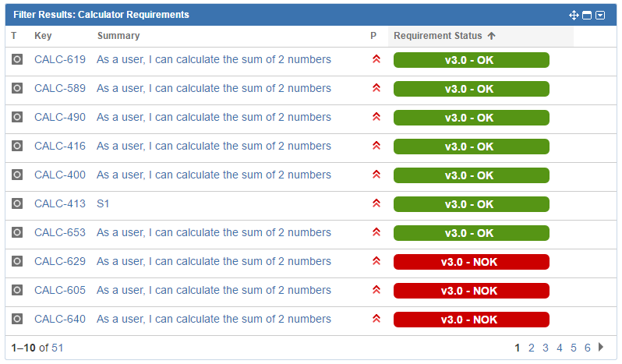This screenshot has height=364, width=622.
Task: Maximize the Filter Results gadget
Action: pyautogui.click(x=587, y=16)
